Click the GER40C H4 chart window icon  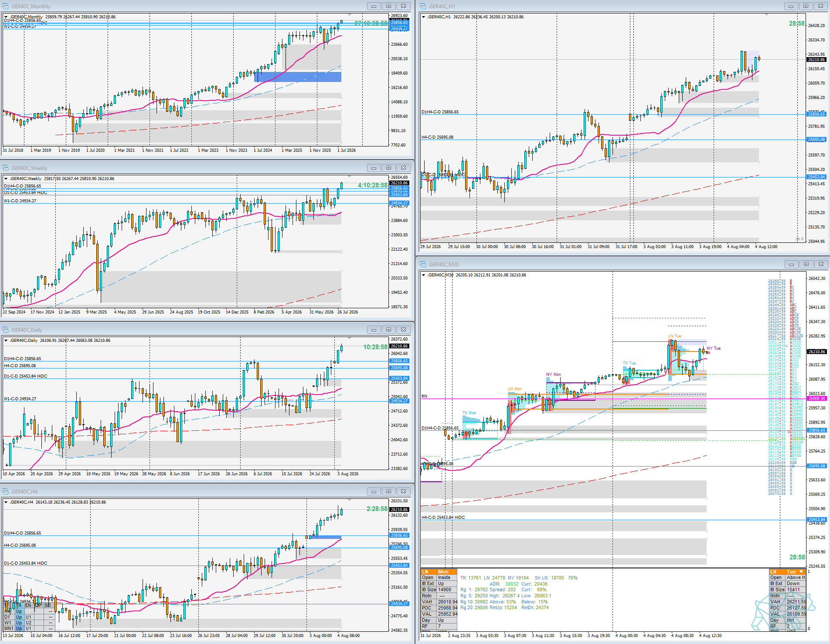click(x=6, y=491)
